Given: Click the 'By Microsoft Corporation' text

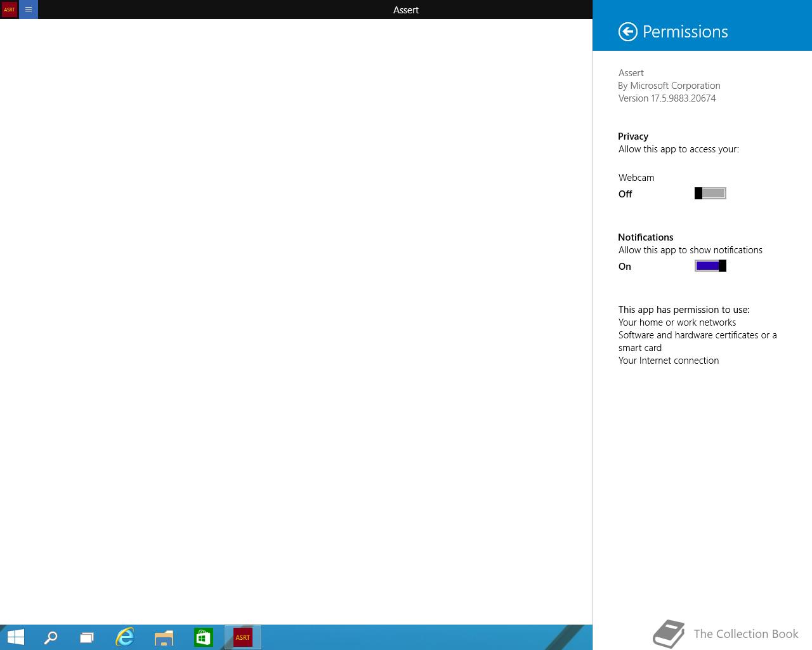Looking at the screenshot, I should pos(669,86).
